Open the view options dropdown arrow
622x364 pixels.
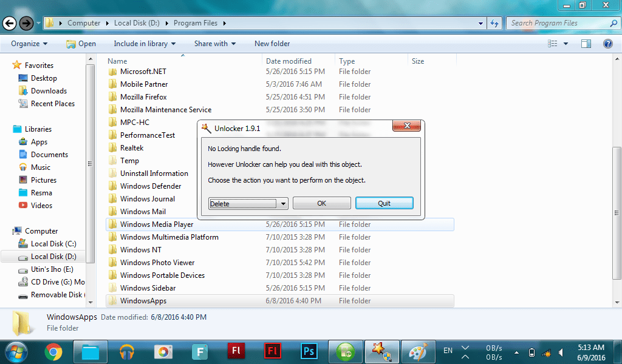pyautogui.click(x=566, y=44)
